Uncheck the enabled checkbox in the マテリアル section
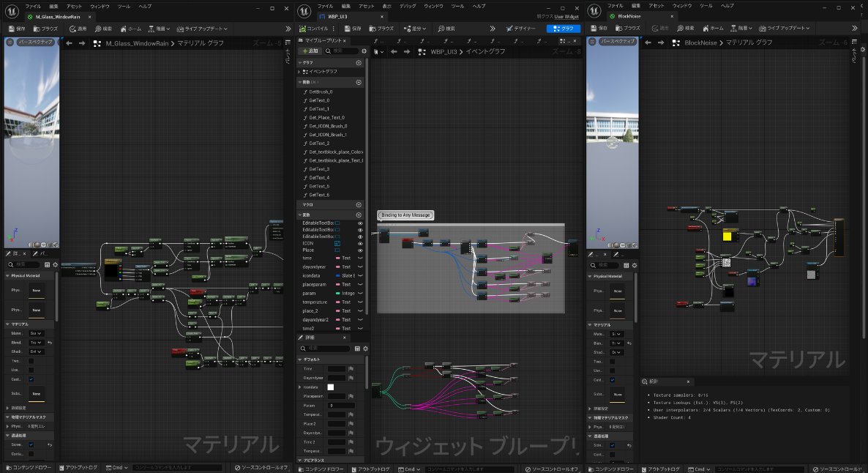The width and height of the screenshot is (868, 473). 31,379
